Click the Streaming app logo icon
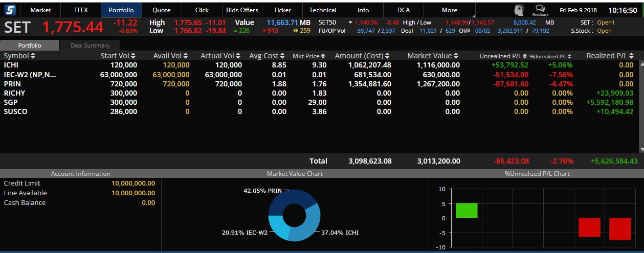 (x=11, y=10)
